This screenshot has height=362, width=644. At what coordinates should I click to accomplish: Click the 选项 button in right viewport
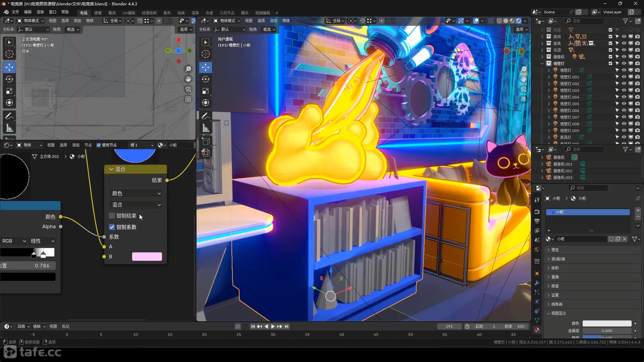[x=521, y=29]
